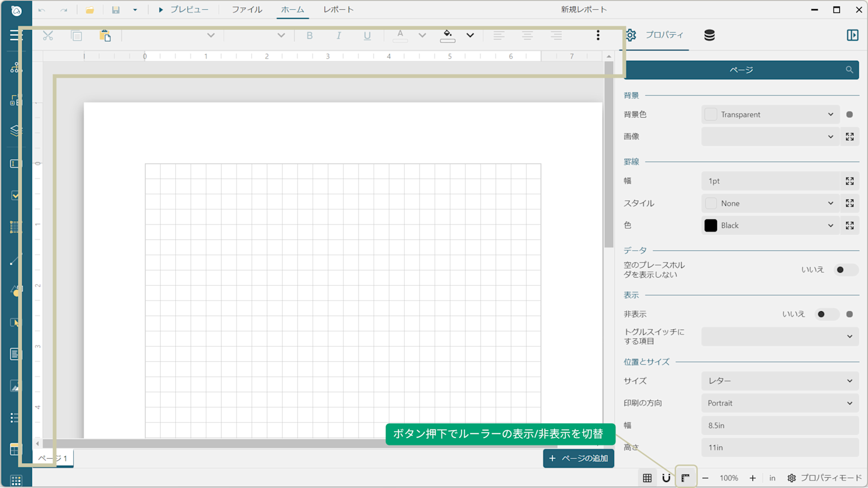868x488 pixels.
Task: Expand the Portrait orientation dropdown
Action: pyautogui.click(x=780, y=403)
